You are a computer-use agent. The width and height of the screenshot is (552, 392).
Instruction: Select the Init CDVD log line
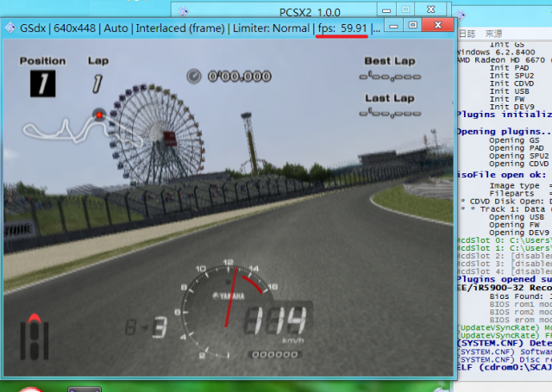pyautogui.click(x=511, y=84)
